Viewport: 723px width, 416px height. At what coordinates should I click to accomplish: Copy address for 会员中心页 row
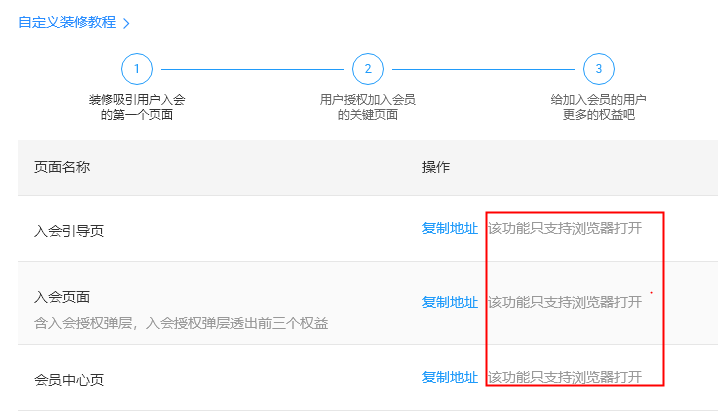click(450, 377)
